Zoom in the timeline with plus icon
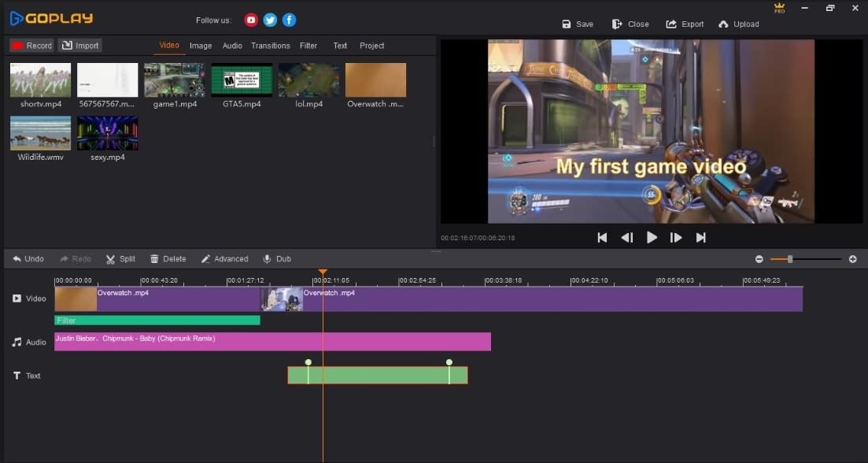Image resolution: width=868 pixels, height=463 pixels. [852, 259]
